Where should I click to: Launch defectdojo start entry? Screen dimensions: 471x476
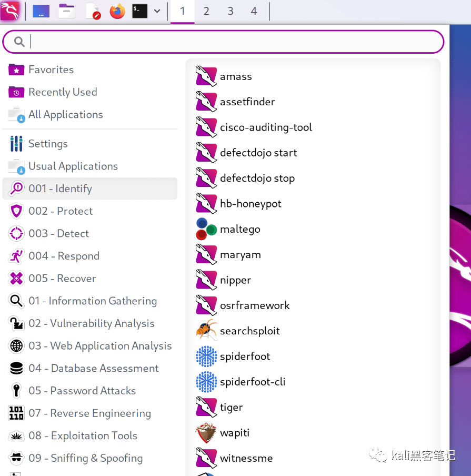click(x=313, y=153)
